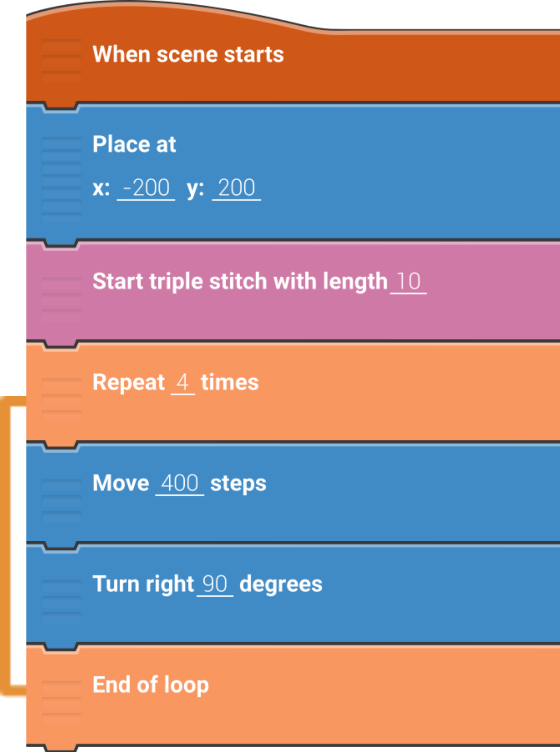Change the stitch length value 10
Viewport: 560px width, 752px height.
click(x=408, y=282)
